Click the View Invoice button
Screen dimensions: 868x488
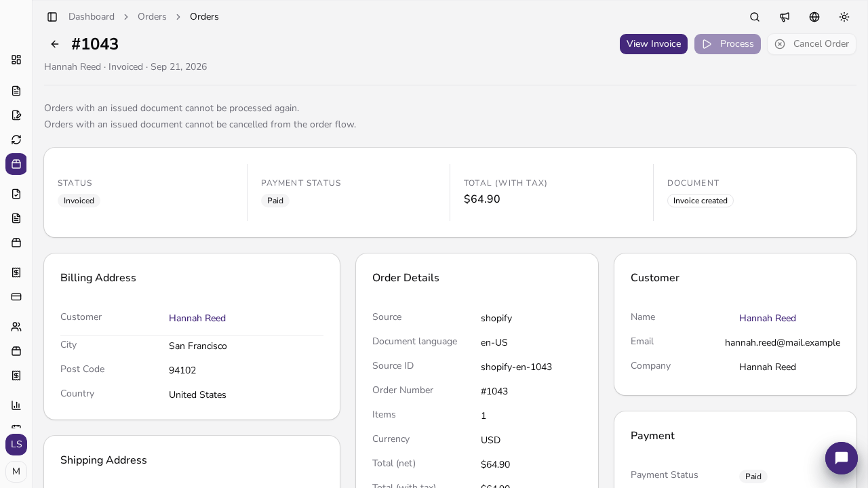654,44
